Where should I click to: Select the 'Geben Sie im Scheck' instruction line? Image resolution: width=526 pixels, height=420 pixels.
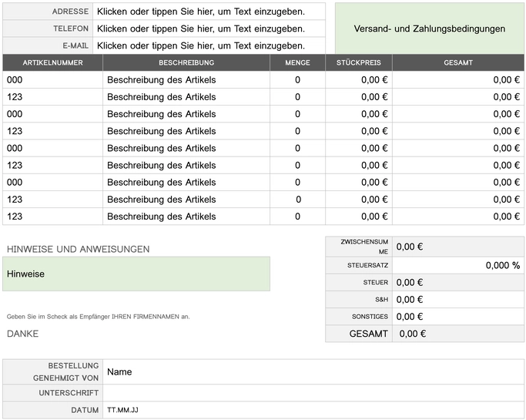99,317
